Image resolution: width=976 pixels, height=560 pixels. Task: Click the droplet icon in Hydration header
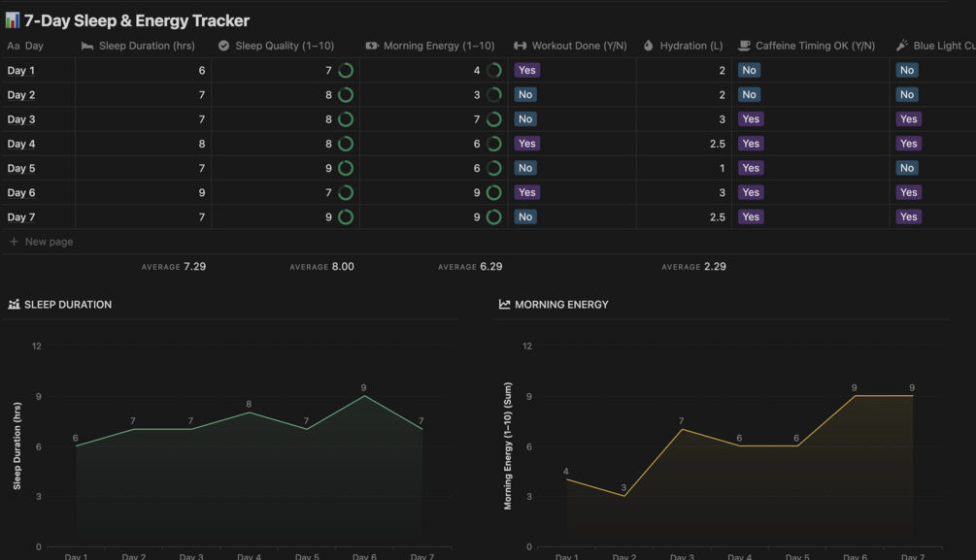[x=649, y=46]
